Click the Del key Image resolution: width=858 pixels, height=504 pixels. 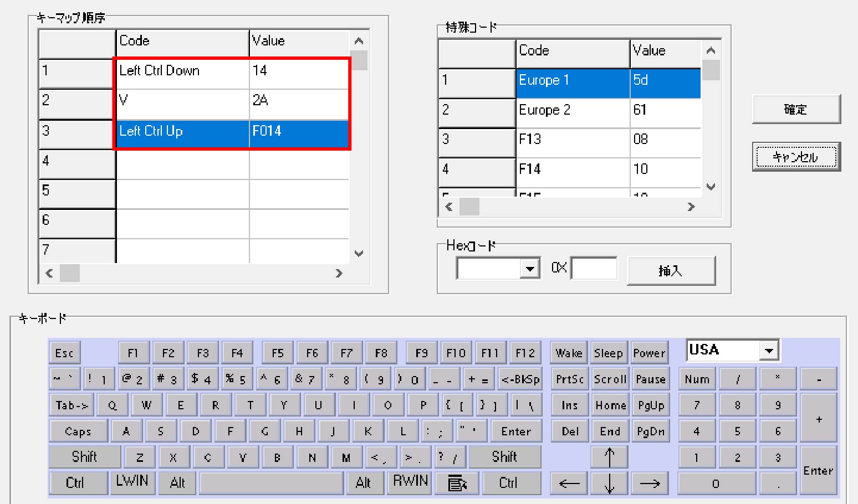[569, 431]
